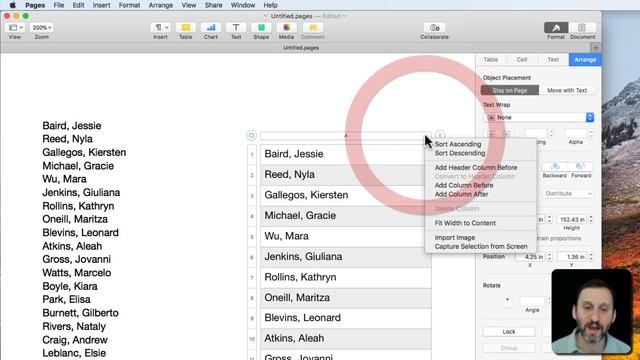Viewport: 640px width, 360px height.
Task: Toggle the Format inspector brush icon
Action: (556, 27)
